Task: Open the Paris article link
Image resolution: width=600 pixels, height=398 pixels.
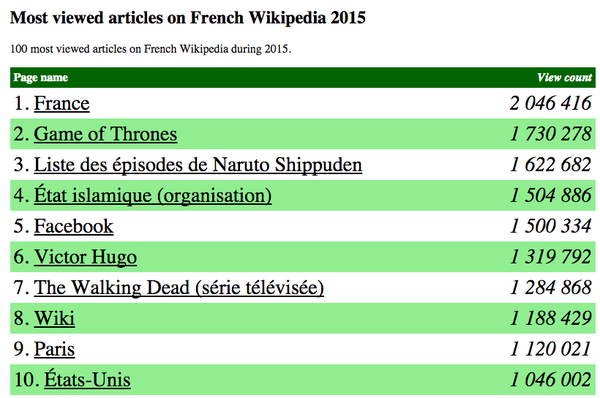Action: coord(54,349)
